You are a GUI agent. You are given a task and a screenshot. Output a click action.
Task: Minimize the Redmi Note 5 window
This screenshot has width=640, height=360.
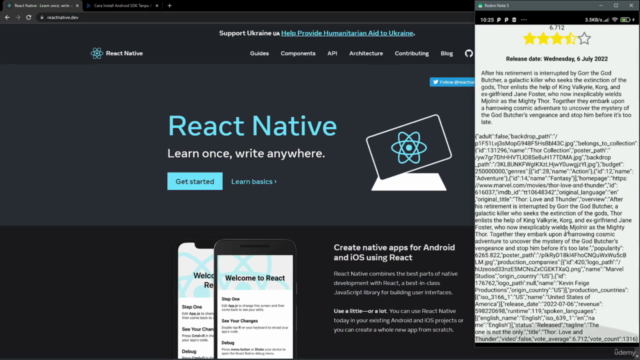(601, 6)
